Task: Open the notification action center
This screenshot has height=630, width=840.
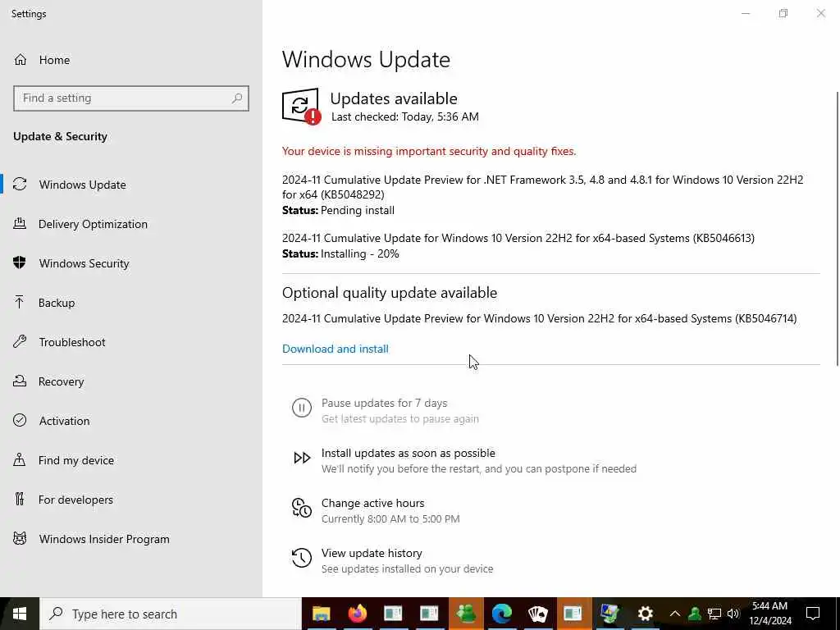Action: 813,614
